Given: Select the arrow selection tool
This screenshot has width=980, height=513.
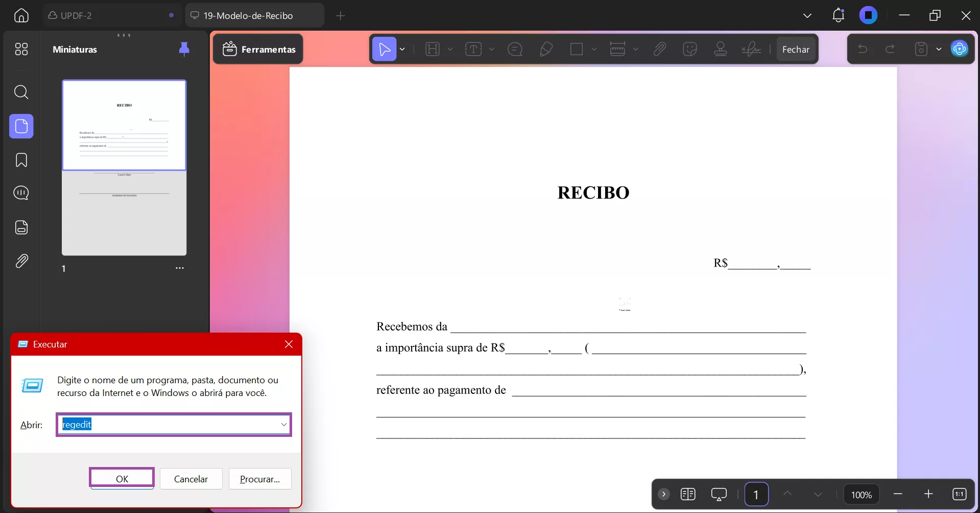Looking at the screenshot, I should click(x=385, y=49).
